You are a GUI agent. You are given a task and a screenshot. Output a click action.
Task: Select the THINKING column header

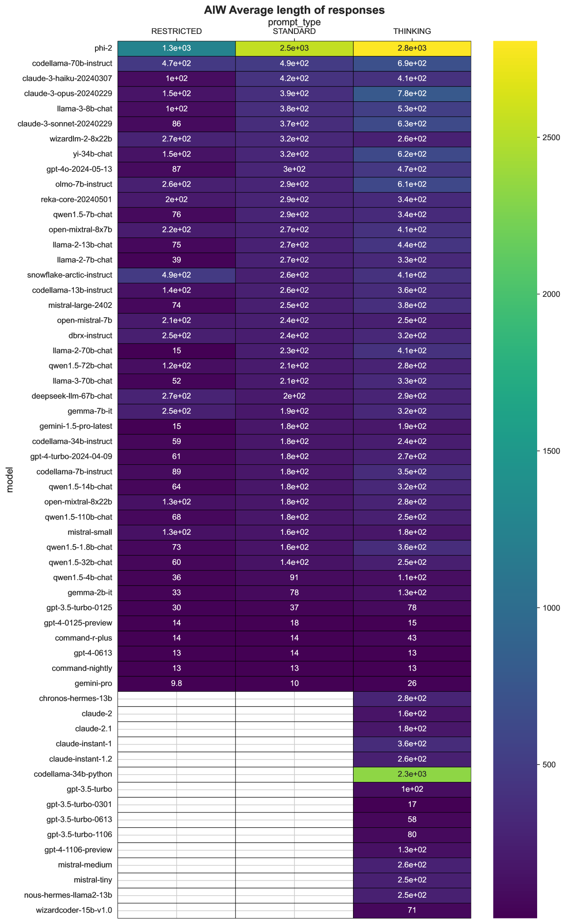pyautogui.click(x=412, y=31)
